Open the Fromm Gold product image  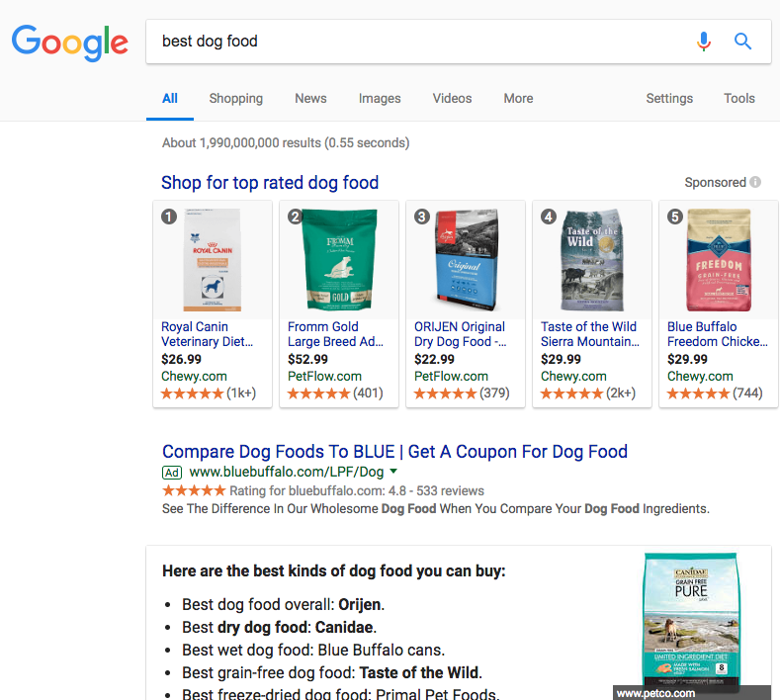[x=340, y=261]
